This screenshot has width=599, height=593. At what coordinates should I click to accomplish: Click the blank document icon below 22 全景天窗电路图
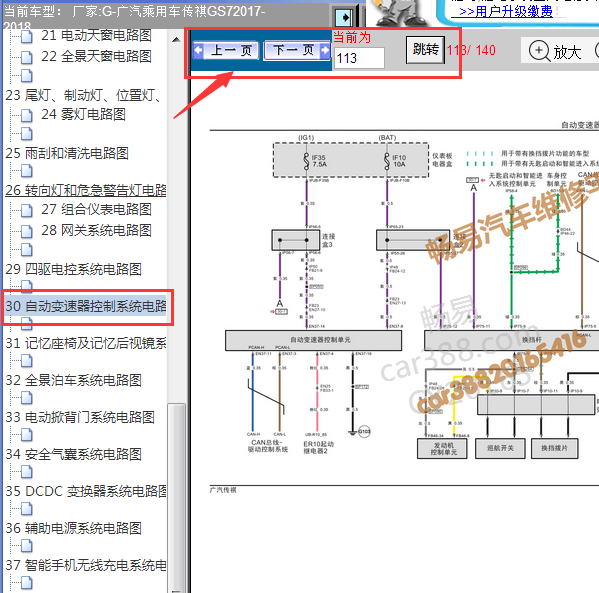click(x=26, y=76)
